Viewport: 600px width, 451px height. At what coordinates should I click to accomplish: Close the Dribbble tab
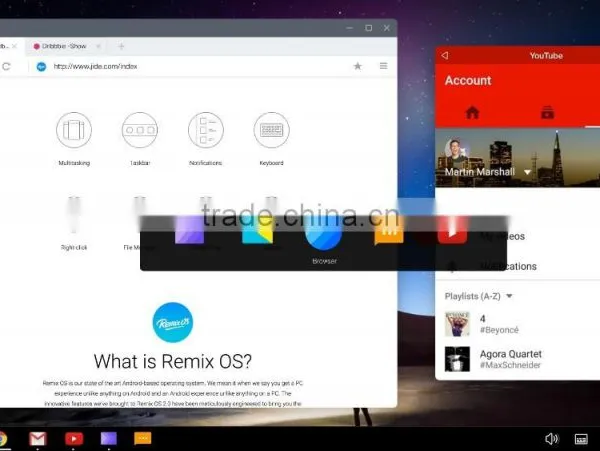[x=98, y=46]
